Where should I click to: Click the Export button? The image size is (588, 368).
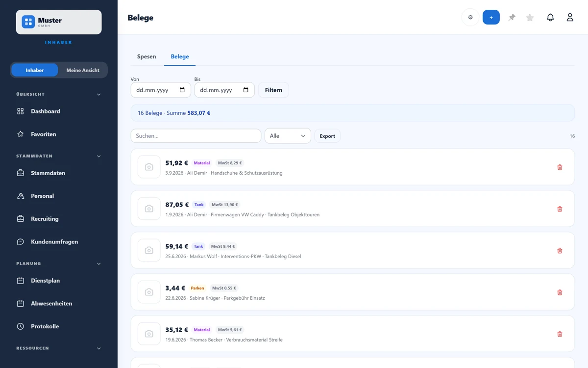[327, 136]
